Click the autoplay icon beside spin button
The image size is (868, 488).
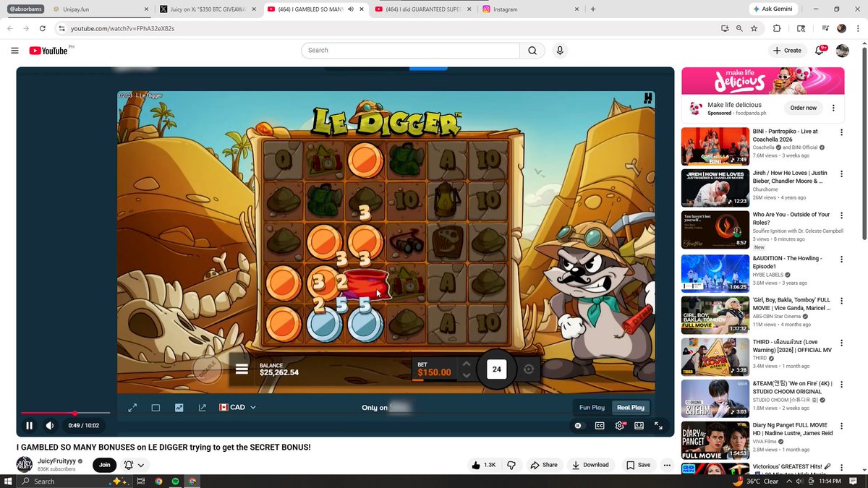click(x=529, y=369)
